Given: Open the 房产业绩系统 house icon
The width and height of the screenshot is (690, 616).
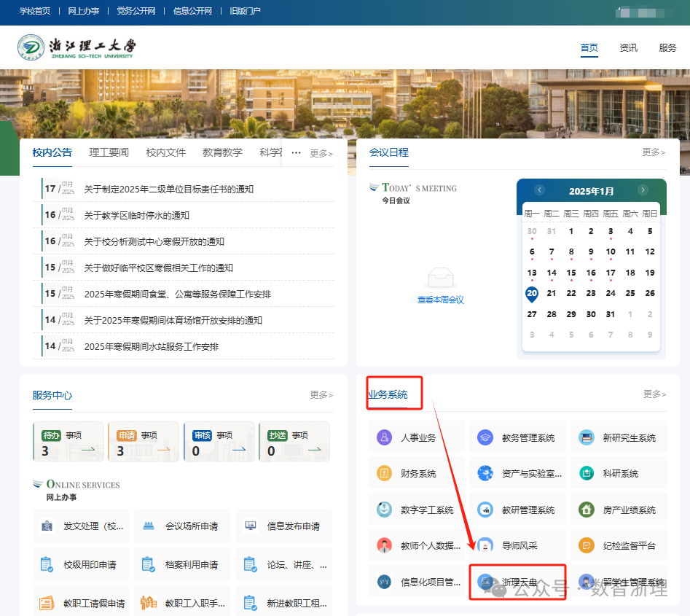Looking at the screenshot, I should 586,510.
